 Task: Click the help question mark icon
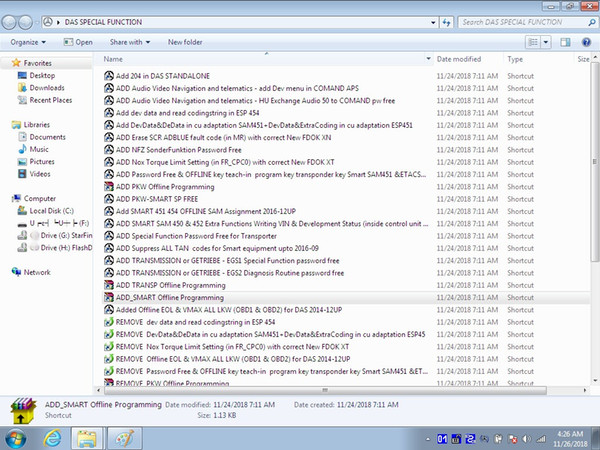(586, 42)
